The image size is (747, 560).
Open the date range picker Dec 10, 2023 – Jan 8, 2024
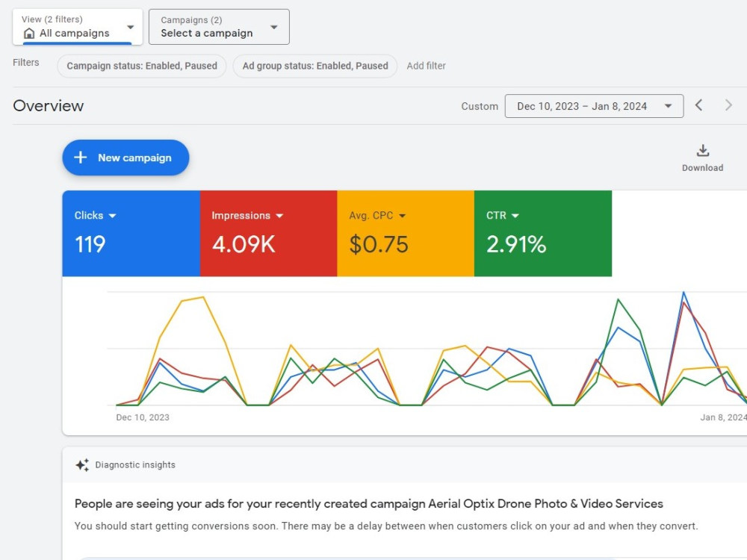(594, 106)
